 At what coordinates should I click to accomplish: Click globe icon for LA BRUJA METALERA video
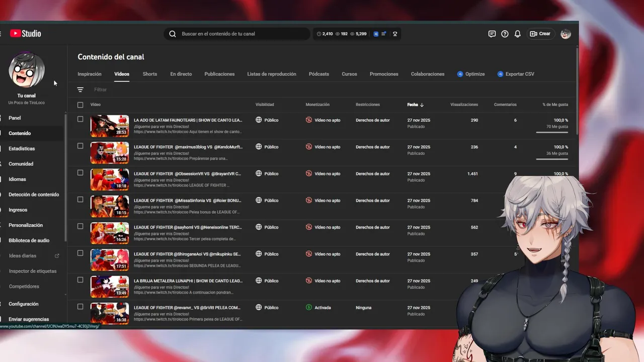[x=259, y=281]
